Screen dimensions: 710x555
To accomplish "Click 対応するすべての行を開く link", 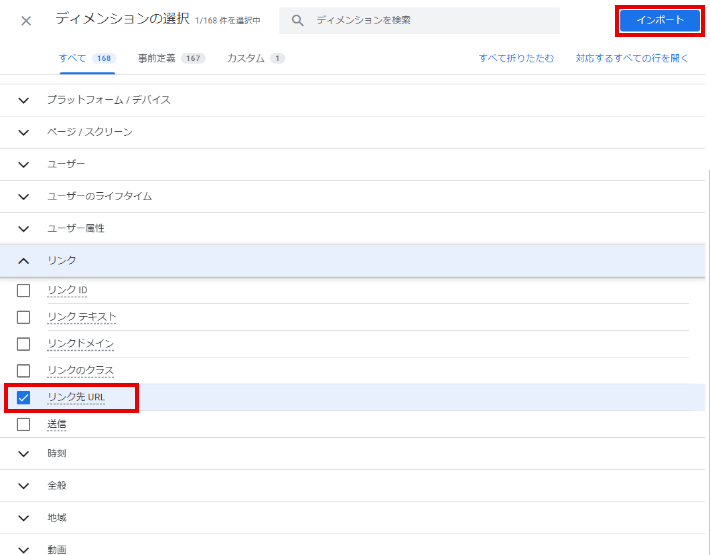I will [x=632, y=58].
